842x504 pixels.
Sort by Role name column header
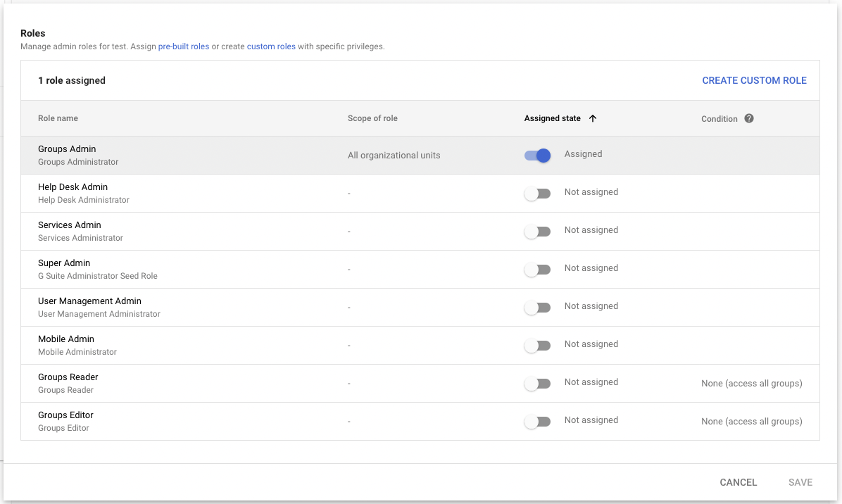[x=58, y=118]
